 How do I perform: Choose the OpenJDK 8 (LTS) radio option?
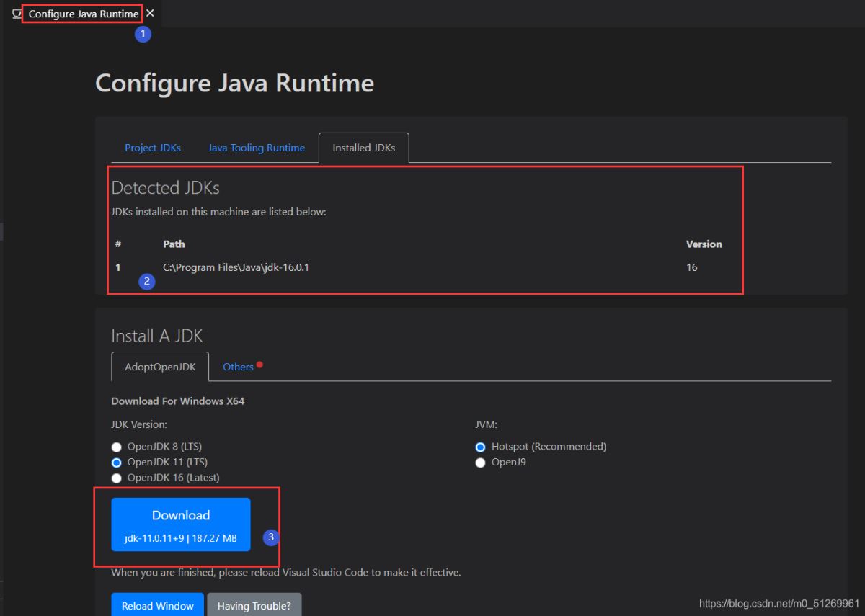(x=117, y=447)
